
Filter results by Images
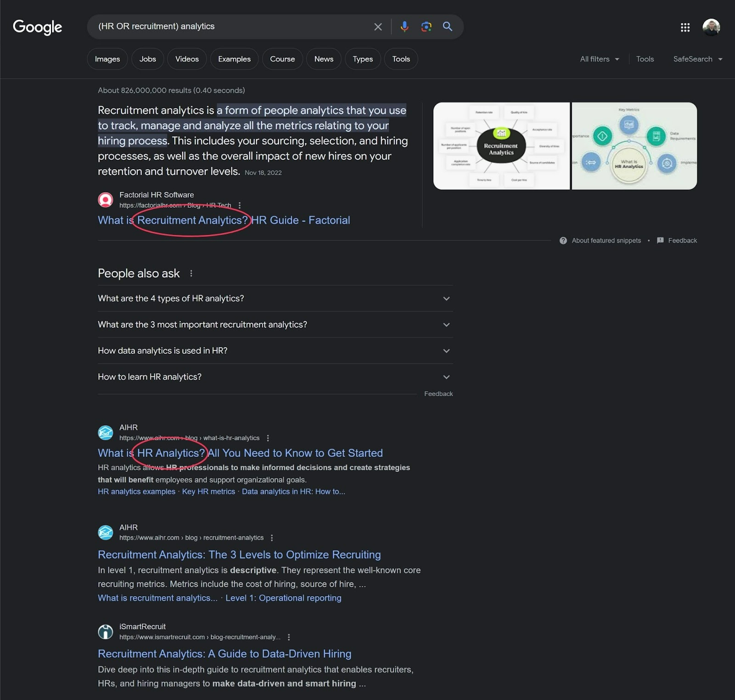click(107, 59)
